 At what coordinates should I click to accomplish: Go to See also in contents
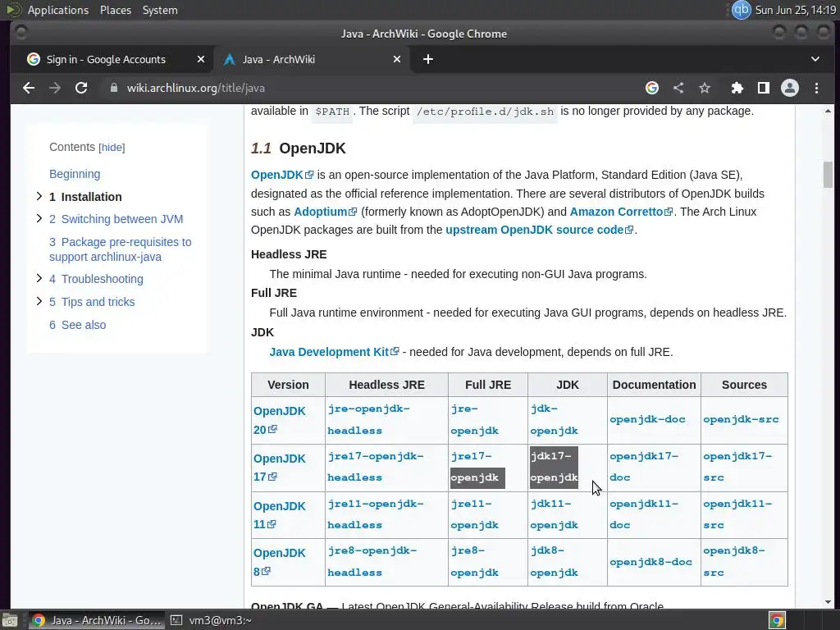coord(78,325)
